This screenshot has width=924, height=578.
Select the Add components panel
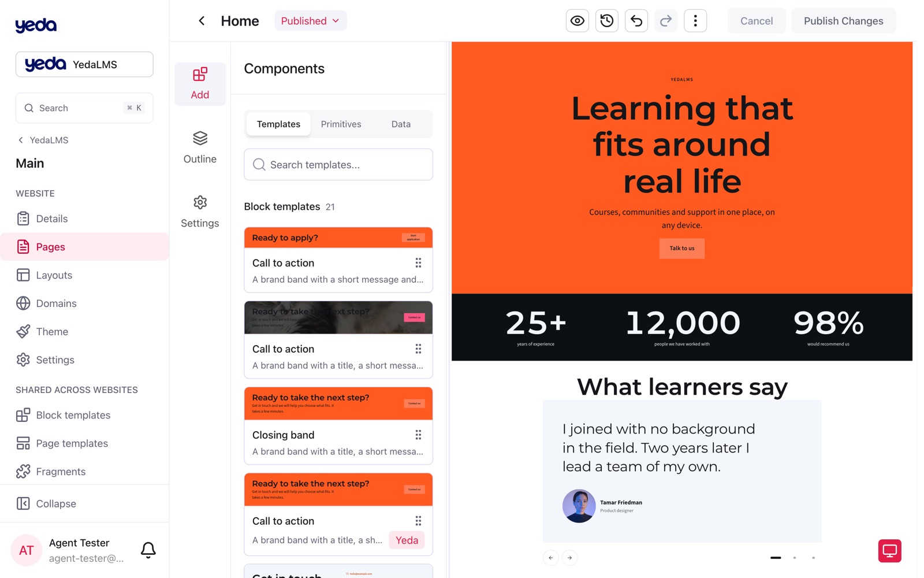[200, 84]
